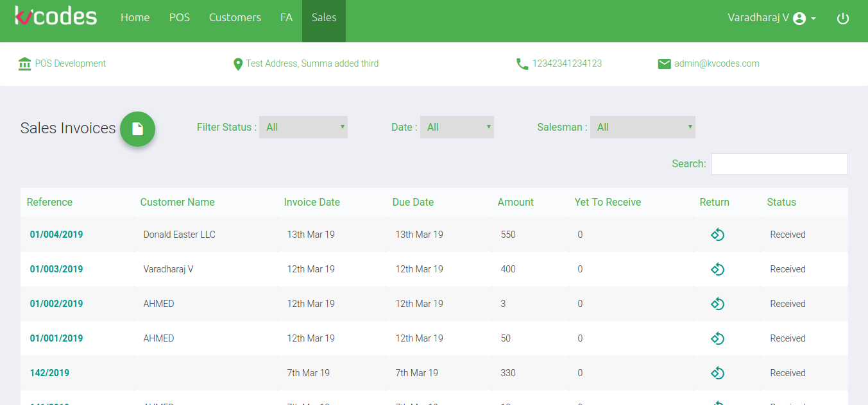Click the return icon for invoice 01/004/2019
Viewport: 868px width, 405px height.
[x=717, y=235]
